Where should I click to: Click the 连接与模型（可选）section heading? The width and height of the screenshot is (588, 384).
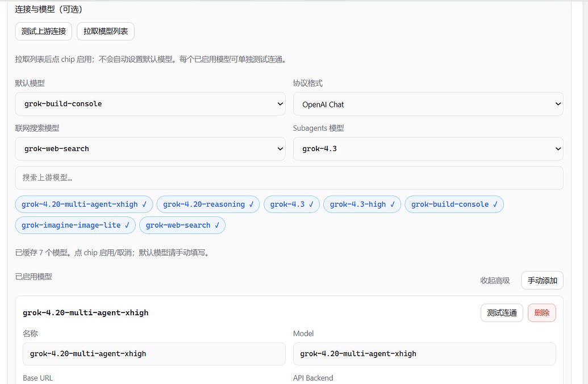click(x=49, y=10)
